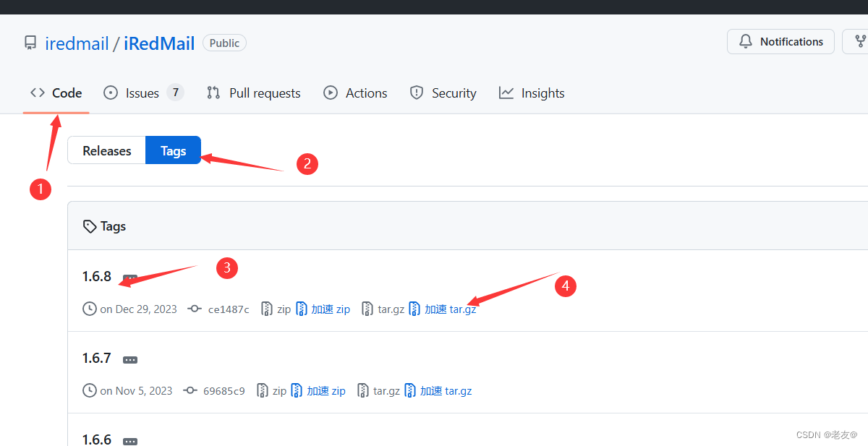Expand details ellipsis for tag 1.6.7
Image resolution: width=868 pixels, height=446 pixels.
point(130,359)
